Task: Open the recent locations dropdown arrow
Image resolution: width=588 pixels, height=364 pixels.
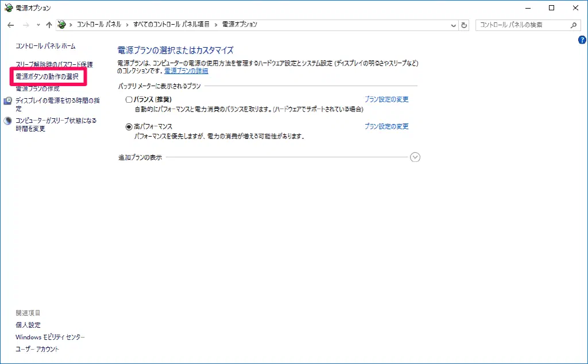Action: [x=38, y=25]
